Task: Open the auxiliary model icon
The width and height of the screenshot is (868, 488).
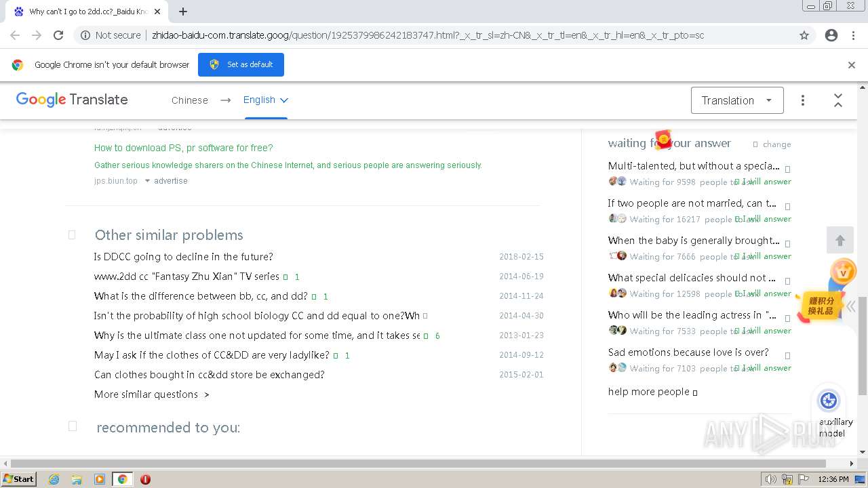Action: click(x=829, y=401)
